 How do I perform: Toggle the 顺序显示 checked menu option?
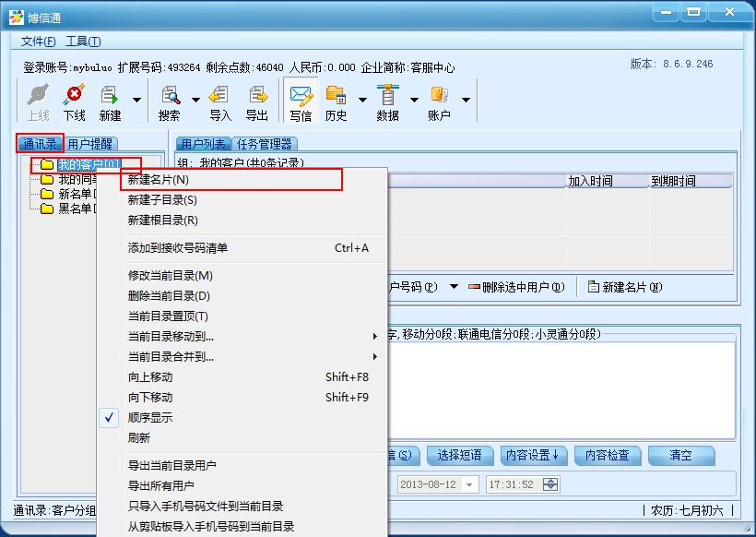149,418
